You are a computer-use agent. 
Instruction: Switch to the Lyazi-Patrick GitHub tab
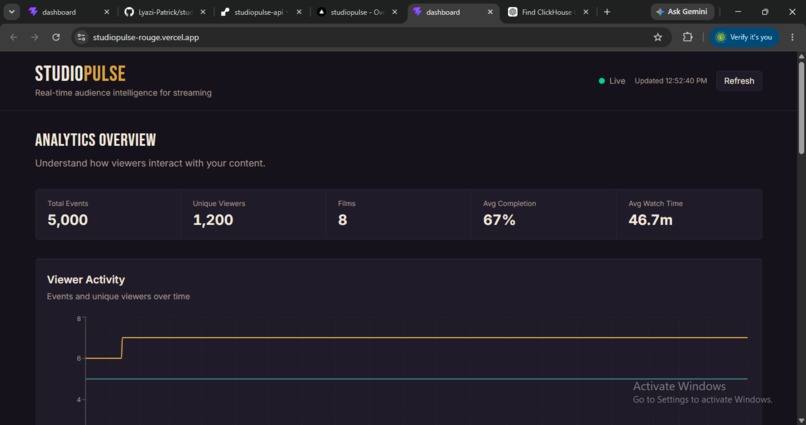(166, 12)
